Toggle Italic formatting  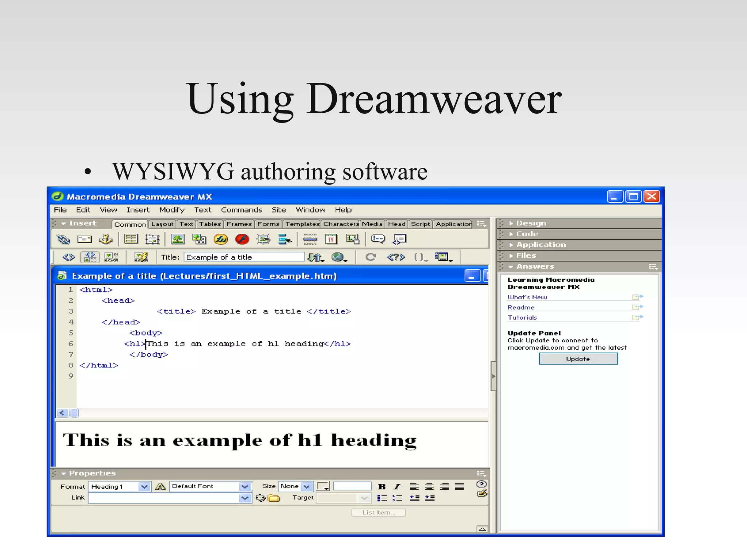[397, 487]
